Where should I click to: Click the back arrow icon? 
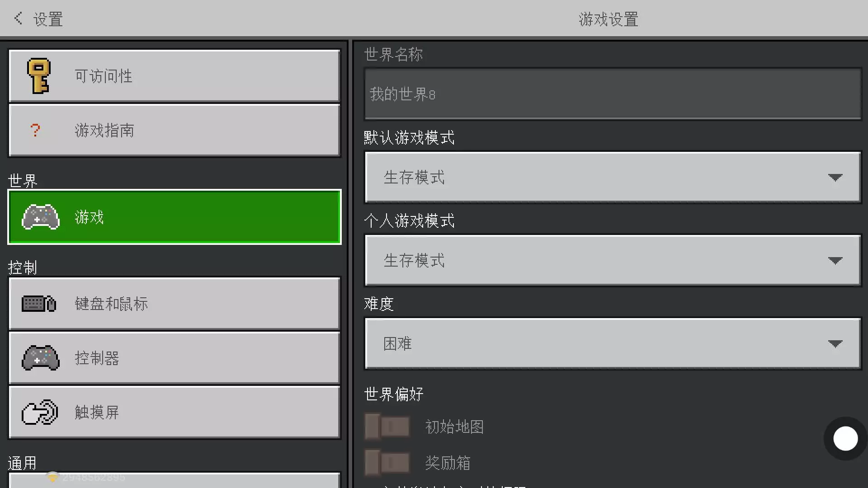tap(18, 19)
